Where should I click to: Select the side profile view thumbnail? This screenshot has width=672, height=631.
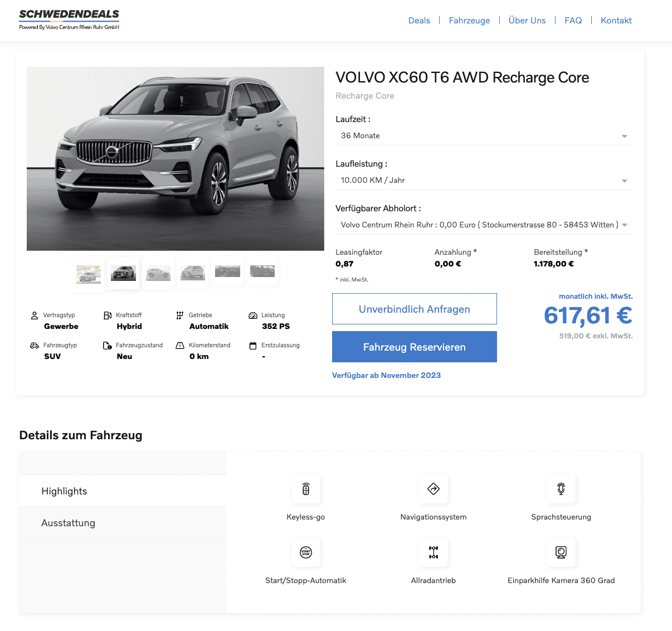point(158,273)
